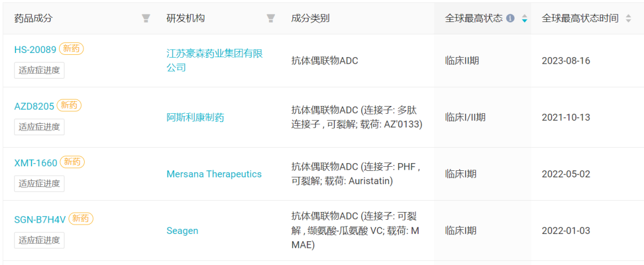Screen dimensions: 644x265
Task: Open 江苏豪森药业集团有限公司 organization link
Action: [215, 60]
